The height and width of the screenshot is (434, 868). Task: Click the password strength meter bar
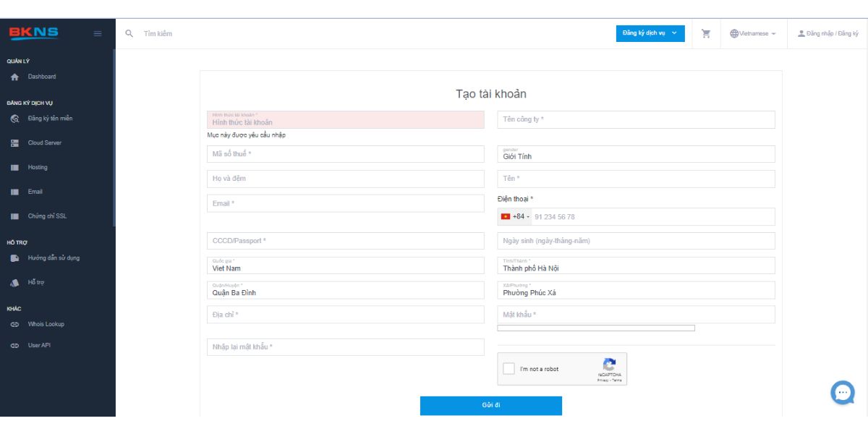[x=595, y=328]
